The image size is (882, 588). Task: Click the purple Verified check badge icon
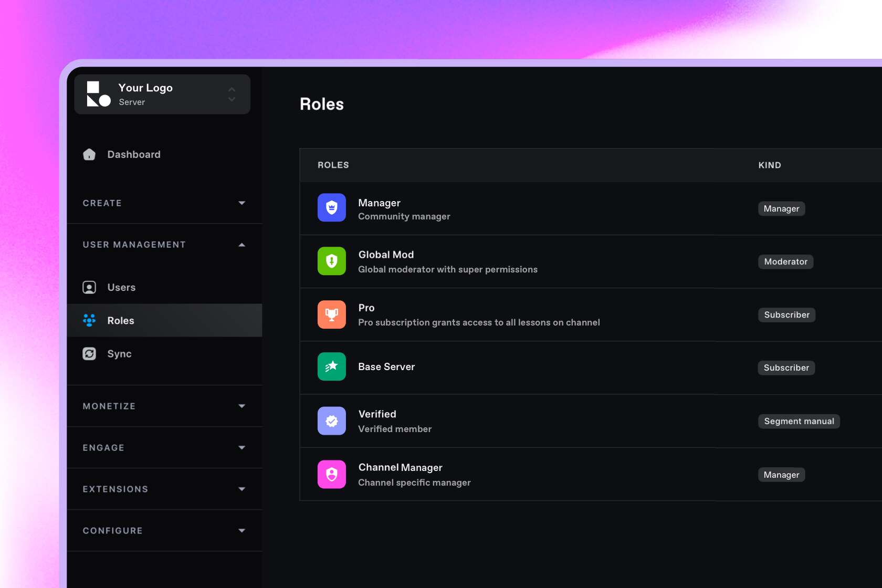[332, 421]
